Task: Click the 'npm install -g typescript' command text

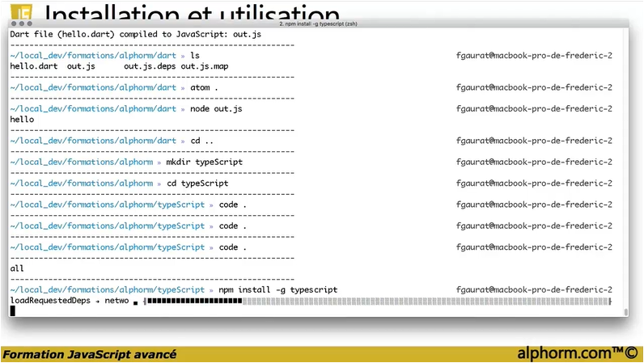Action: point(278,289)
